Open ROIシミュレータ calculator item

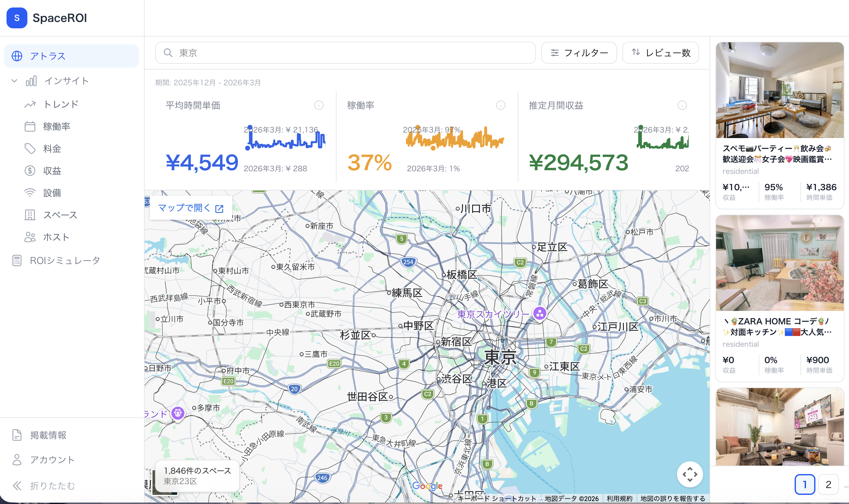[x=65, y=260]
